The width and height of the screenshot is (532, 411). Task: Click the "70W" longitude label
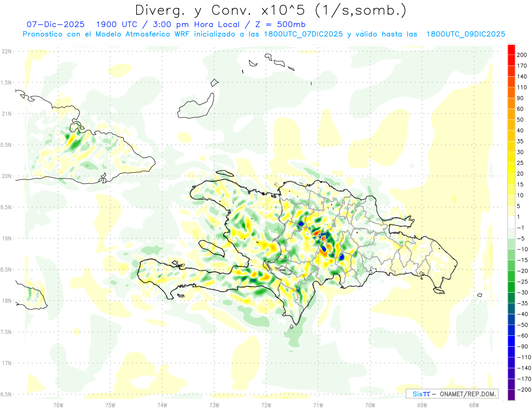pos(370,405)
